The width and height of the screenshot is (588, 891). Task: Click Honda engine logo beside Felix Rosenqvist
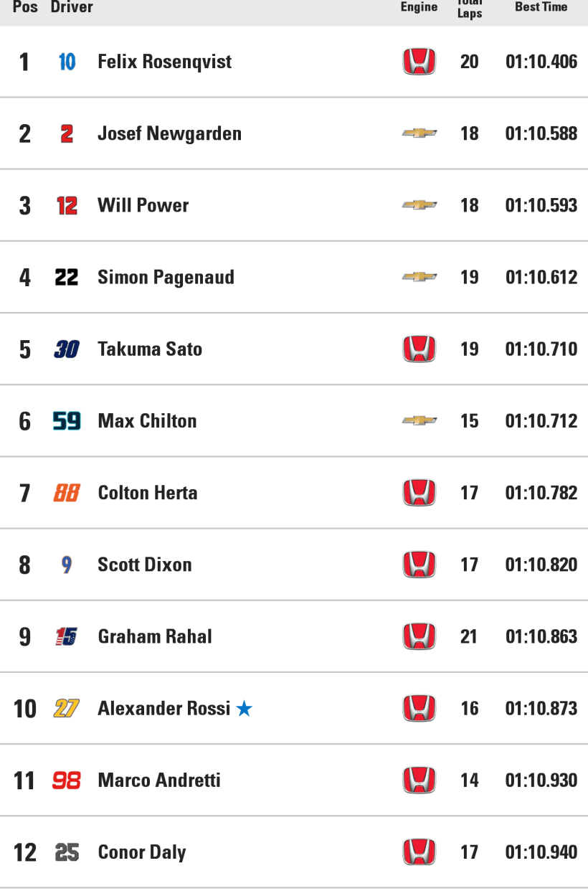(x=419, y=62)
